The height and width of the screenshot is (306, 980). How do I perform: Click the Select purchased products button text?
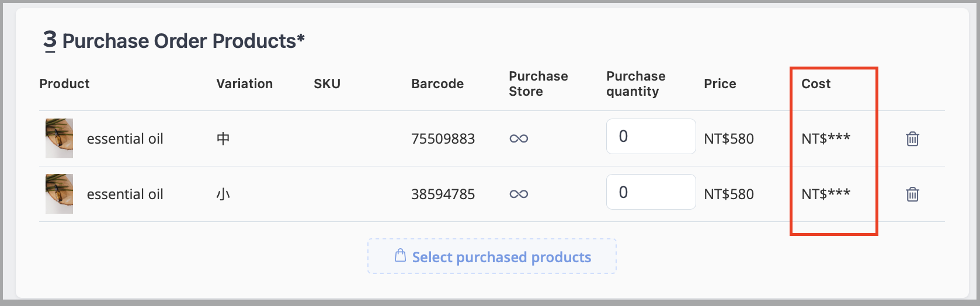point(502,257)
